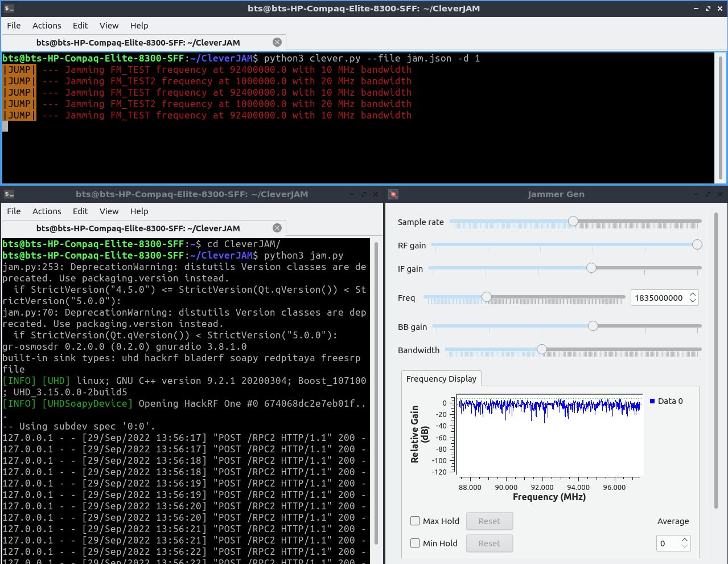This screenshot has width=728, height=564.
Task: Enable the Min Hold checkbox
Action: click(x=415, y=543)
